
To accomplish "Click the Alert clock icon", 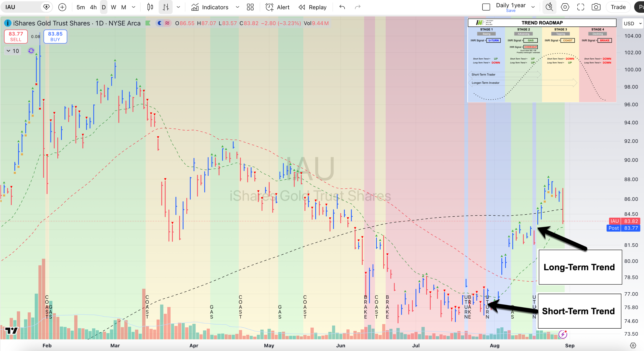I will tap(269, 7).
